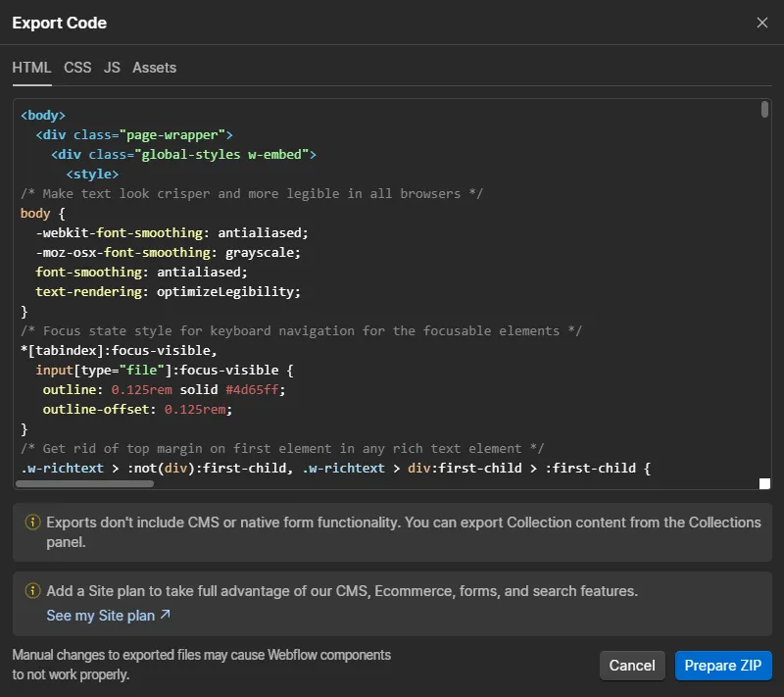Click the vertical scrollbar thumb in code view
The height and width of the screenshot is (697, 784).
click(x=764, y=110)
